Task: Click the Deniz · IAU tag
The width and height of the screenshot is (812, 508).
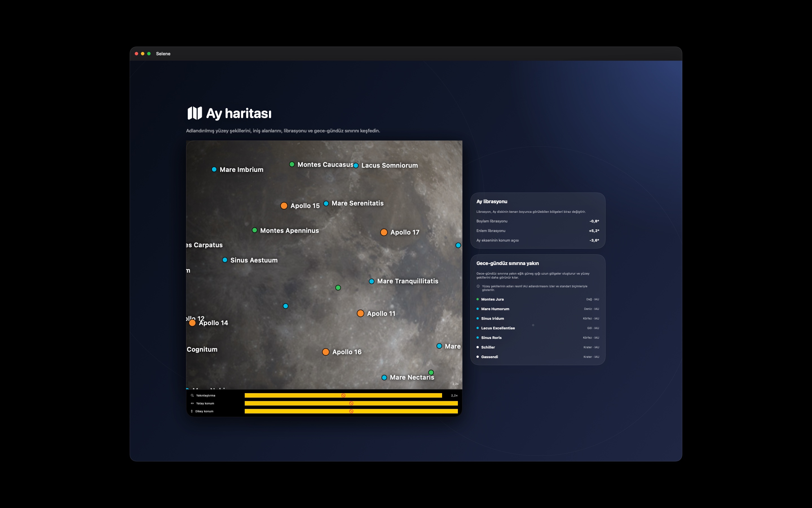Action: [591, 309]
